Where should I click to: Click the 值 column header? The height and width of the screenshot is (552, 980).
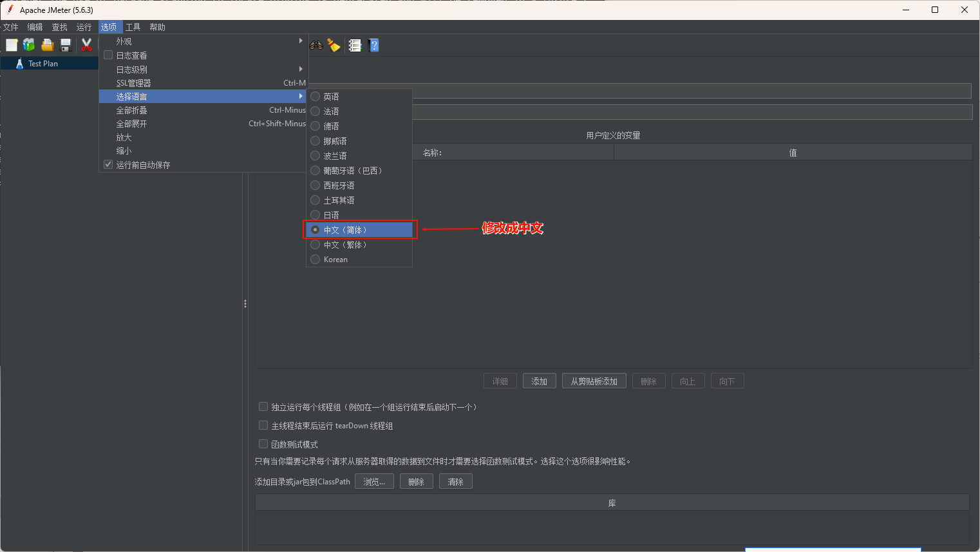coord(793,153)
